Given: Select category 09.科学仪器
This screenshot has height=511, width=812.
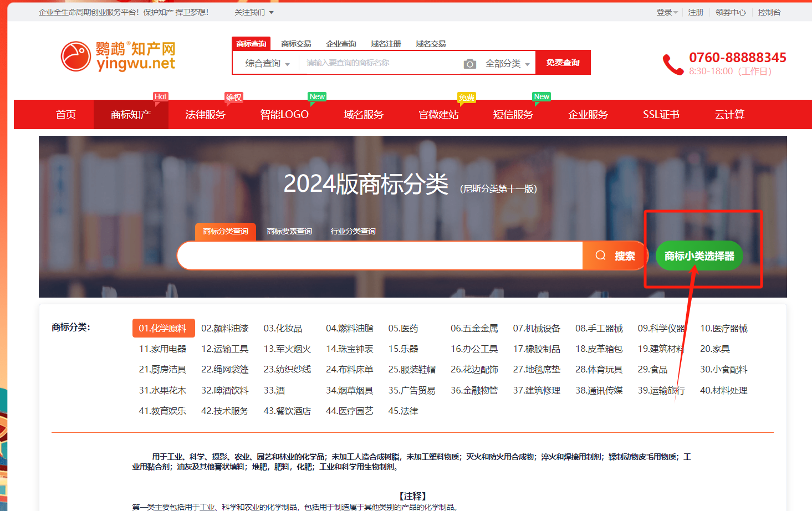Looking at the screenshot, I should [x=661, y=328].
